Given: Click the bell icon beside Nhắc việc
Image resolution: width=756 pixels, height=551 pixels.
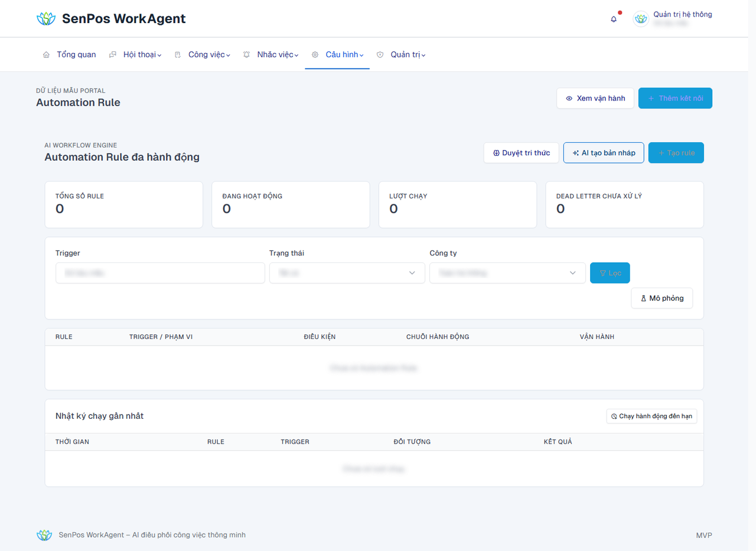Looking at the screenshot, I should (x=246, y=55).
